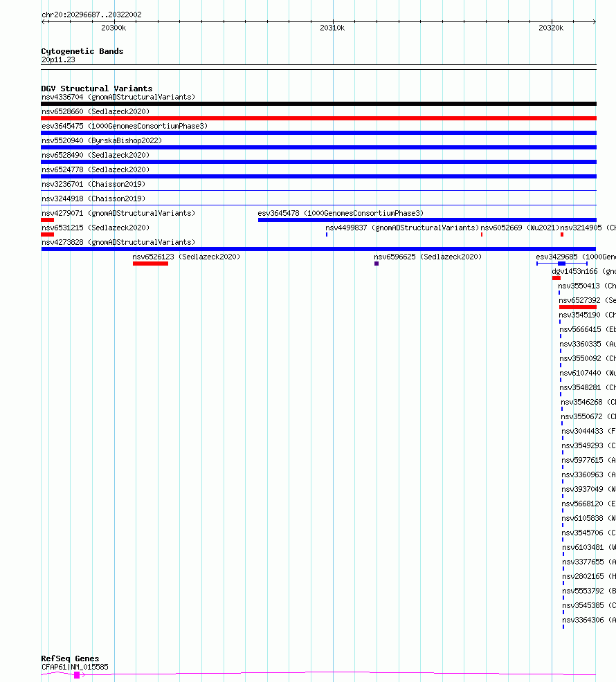Click the blue bar under esv3645478

click(427, 220)
